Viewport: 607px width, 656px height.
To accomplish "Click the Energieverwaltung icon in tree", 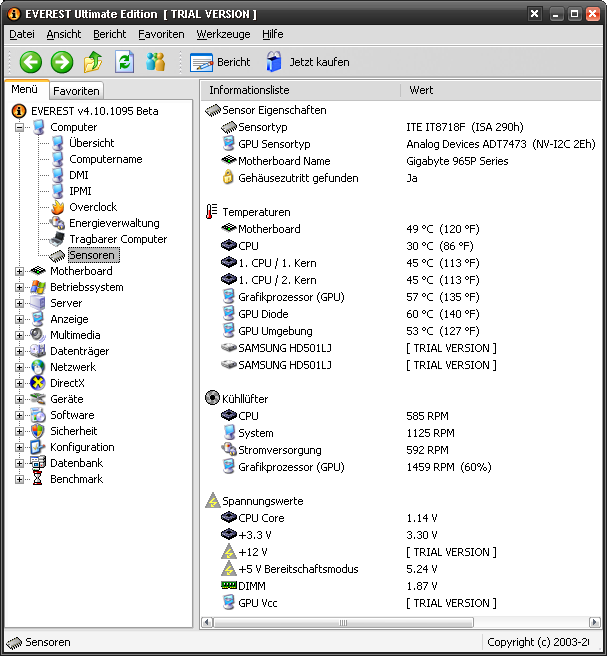I will click(x=57, y=223).
